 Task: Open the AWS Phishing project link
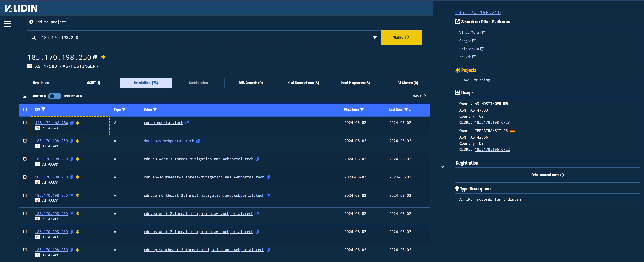[x=477, y=80]
